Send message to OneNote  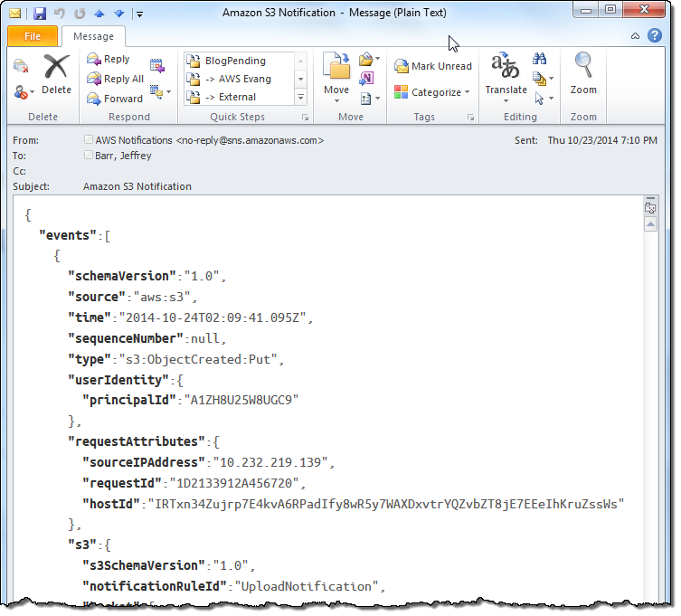tap(368, 79)
